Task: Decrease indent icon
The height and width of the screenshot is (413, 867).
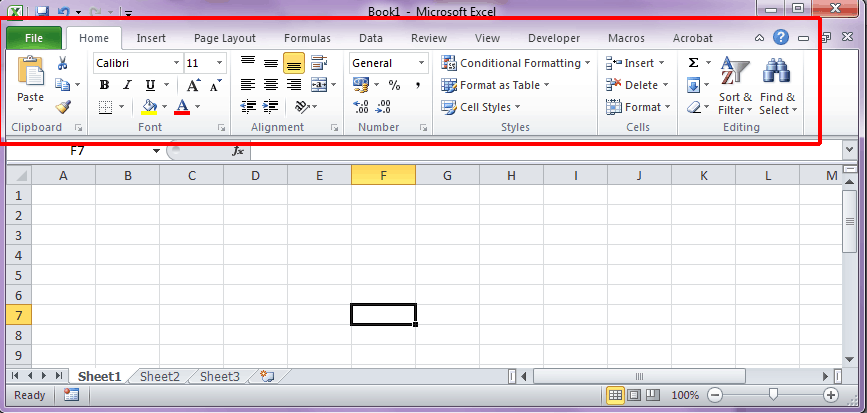Action: 248,106
